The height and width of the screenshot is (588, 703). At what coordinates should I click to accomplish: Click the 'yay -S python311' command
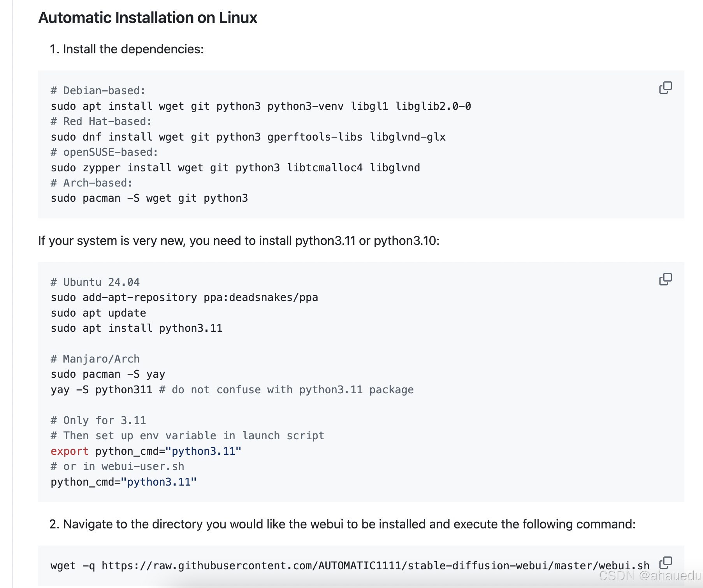click(x=102, y=390)
